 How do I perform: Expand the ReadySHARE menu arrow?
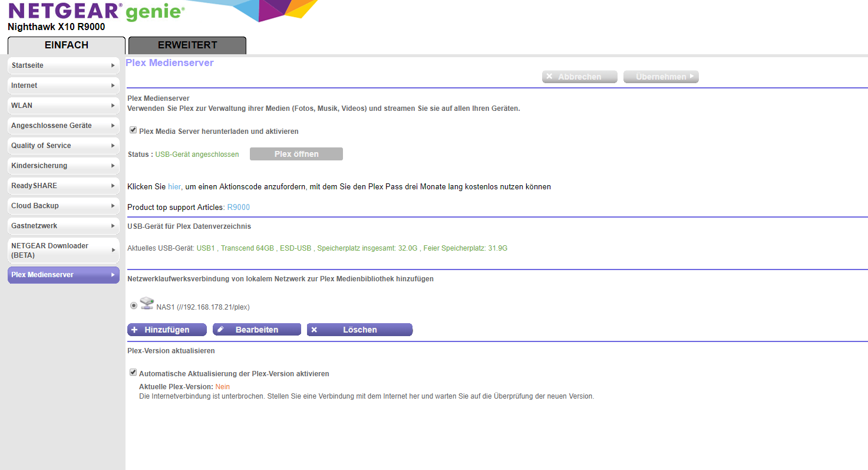pyautogui.click(x=113, y=186)
